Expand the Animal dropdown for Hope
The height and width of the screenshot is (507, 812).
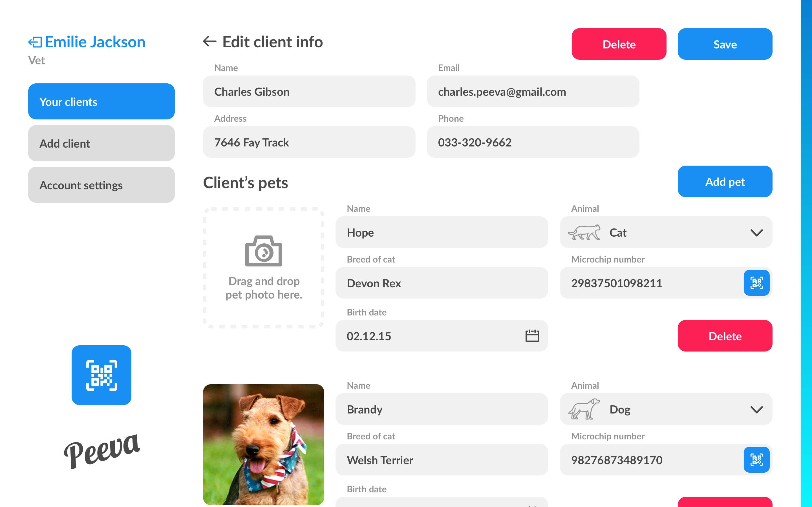pos(757,232)
